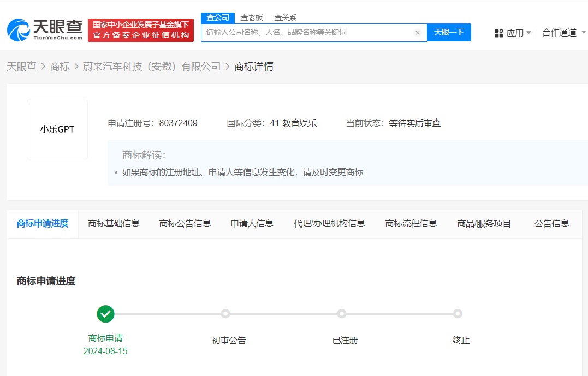
Task: Click the 蔚来汽车科技（安徽）有限公司 breadcrumb link
Action: (x=150, y=66)
